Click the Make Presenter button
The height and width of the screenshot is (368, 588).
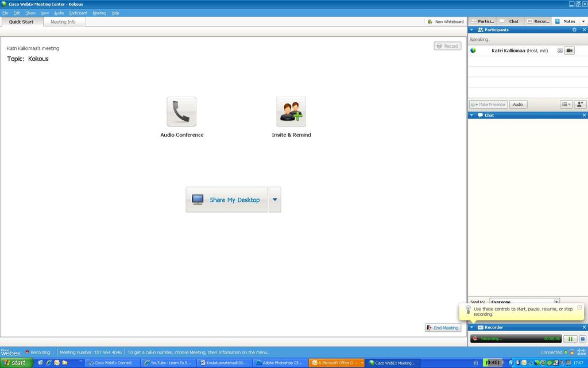coord(489,105)
